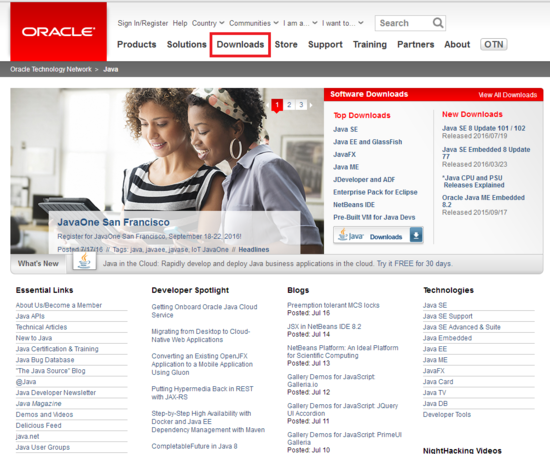Click the OTN button
Viewport: 550px width, 454px height.
[494, 45]
